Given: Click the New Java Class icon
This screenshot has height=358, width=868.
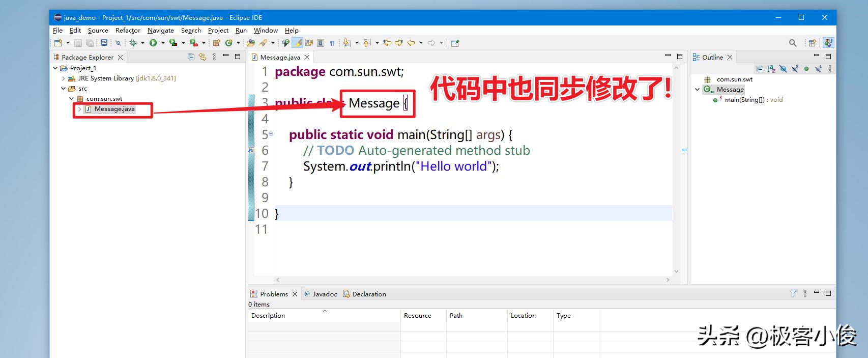Looking at the screenshot, I should click(x=229, y=43).
